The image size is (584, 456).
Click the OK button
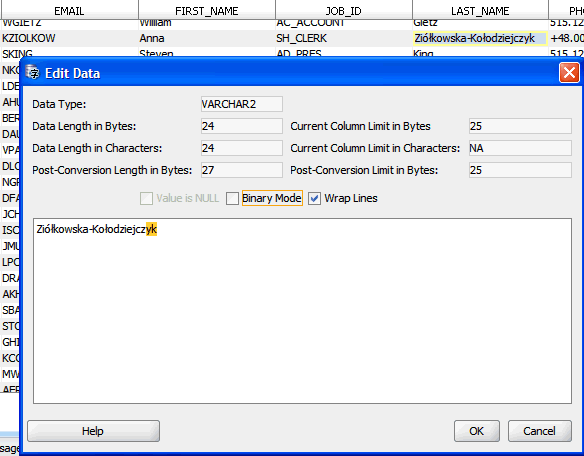coord(477,431)
